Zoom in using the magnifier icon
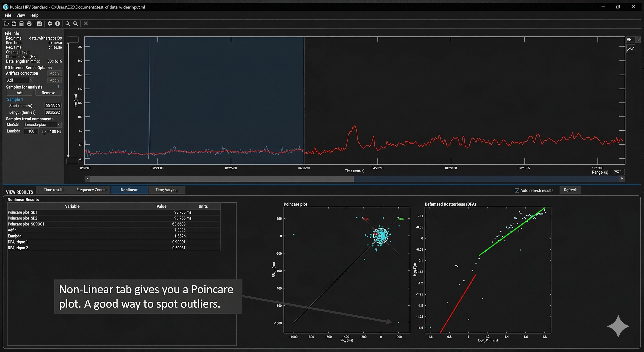Image resolution: width=644 pixels, height=352 pixels. tap(68, 24)
